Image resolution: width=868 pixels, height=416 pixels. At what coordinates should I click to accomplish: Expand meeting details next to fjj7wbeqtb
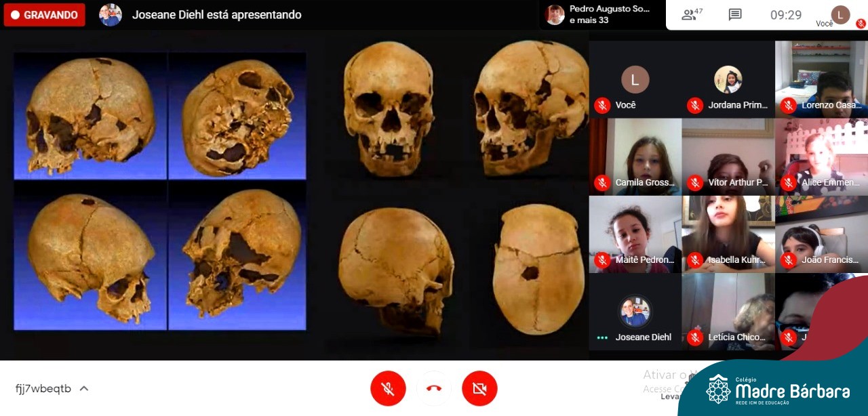point(84,388)
